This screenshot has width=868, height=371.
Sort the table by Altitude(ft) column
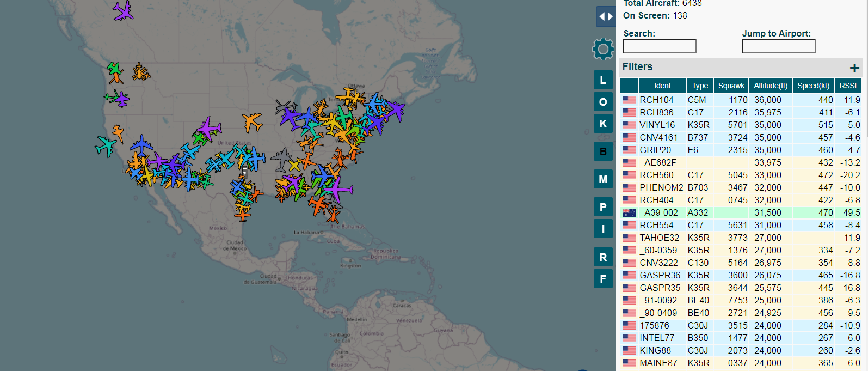[x=771, y=86]
